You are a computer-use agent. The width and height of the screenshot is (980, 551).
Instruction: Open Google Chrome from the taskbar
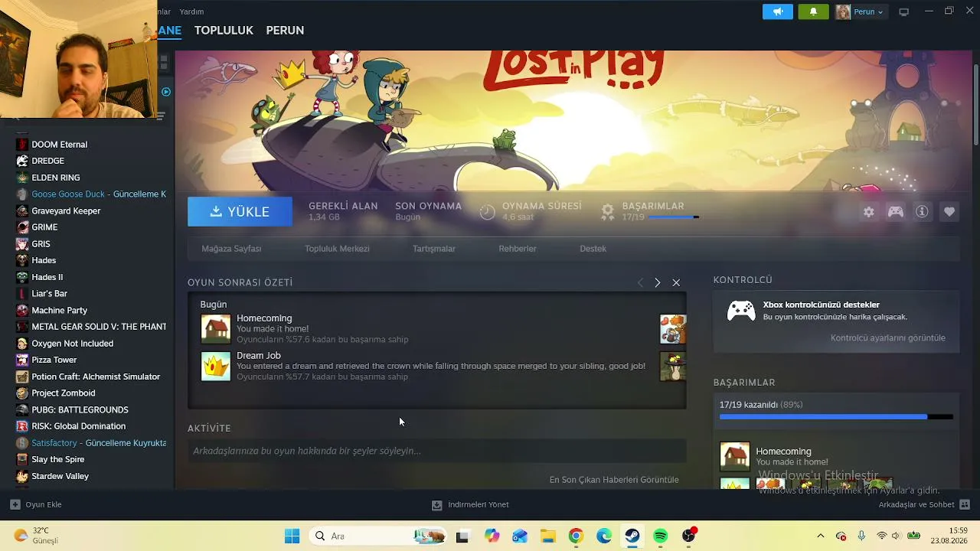tap(576, 536)
